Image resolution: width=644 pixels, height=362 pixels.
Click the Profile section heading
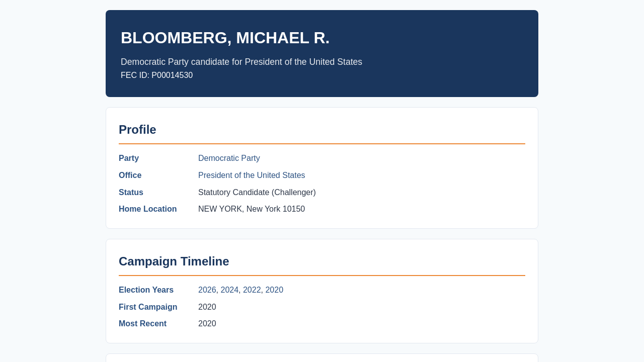tap(137, 130)
